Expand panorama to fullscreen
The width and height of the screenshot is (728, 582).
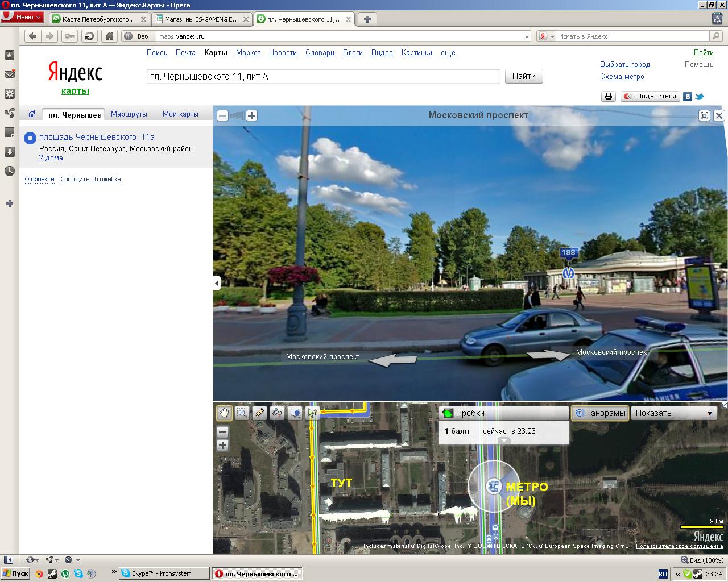pyautogui.click(x=704, y=115)
